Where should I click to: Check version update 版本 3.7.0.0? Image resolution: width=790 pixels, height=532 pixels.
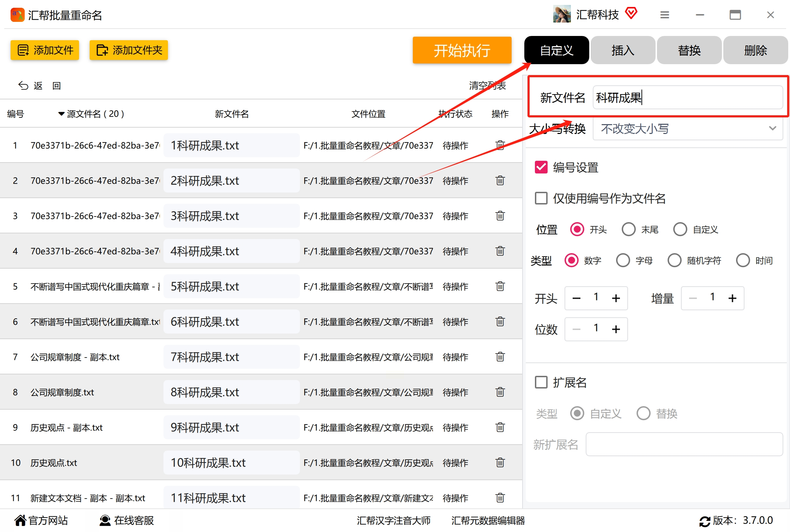coord(736,520)
